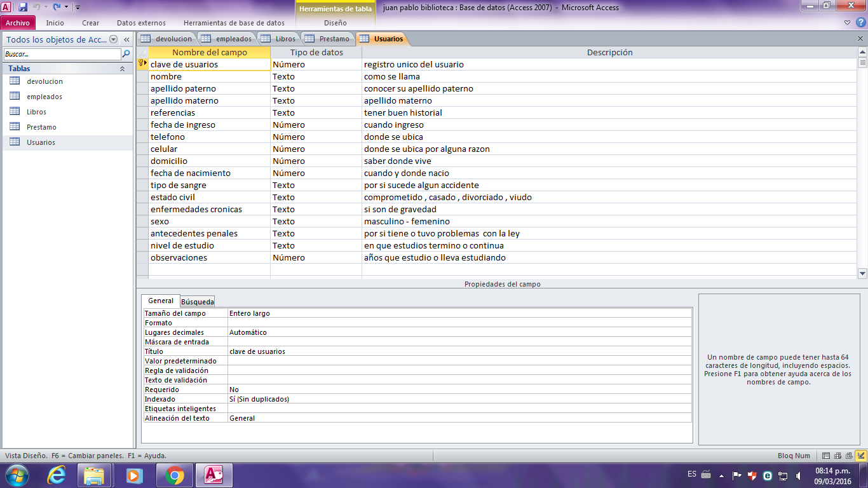868x488 pixels.
Task: Switch to PivotChart View status bar icon
Action: [x=849, y=456]
